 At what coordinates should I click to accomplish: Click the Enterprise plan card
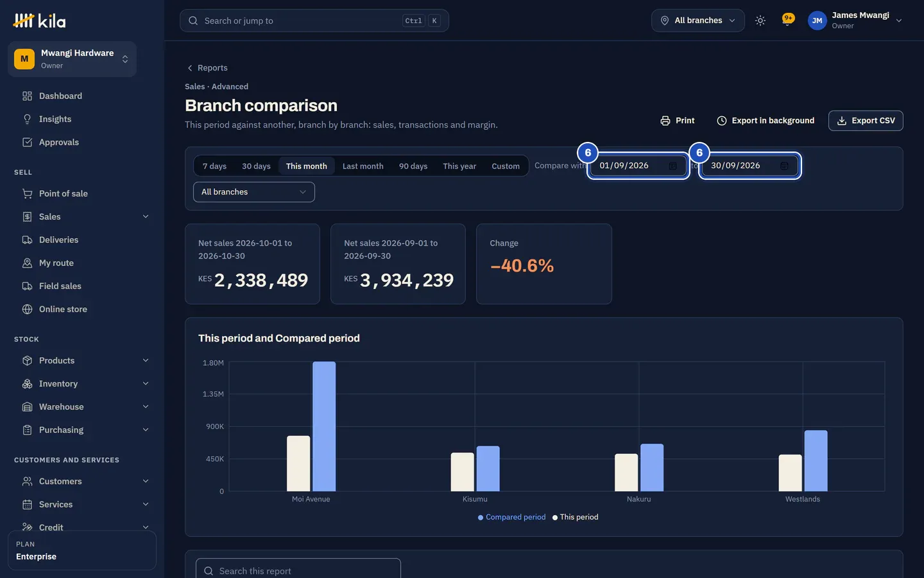pos(82,550)
